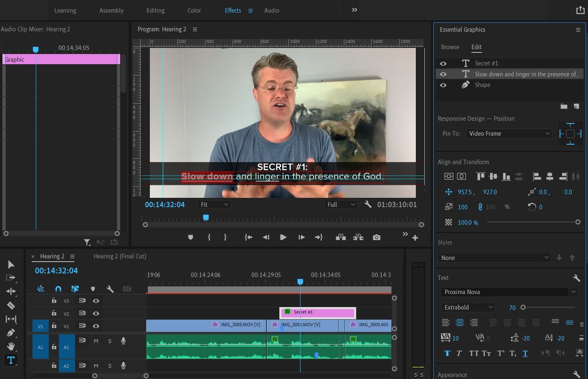
Task: Switch to the Color workspace
Action: 194,10
